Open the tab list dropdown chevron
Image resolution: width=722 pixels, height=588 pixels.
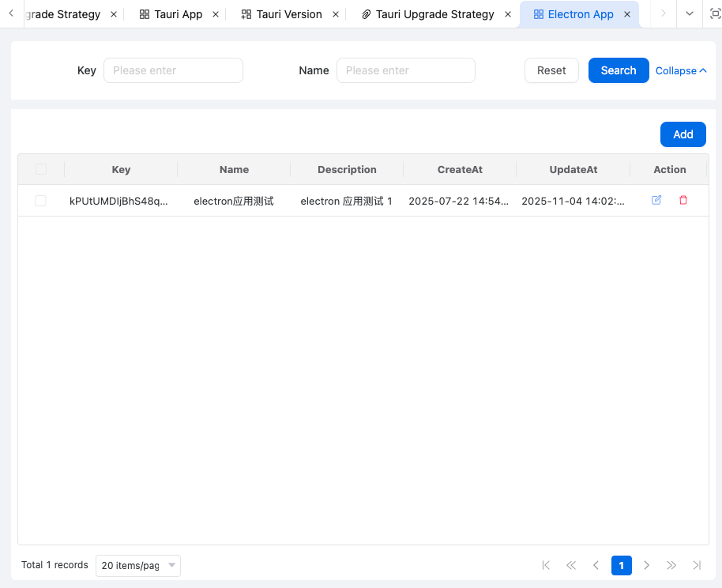pos(690,13)
